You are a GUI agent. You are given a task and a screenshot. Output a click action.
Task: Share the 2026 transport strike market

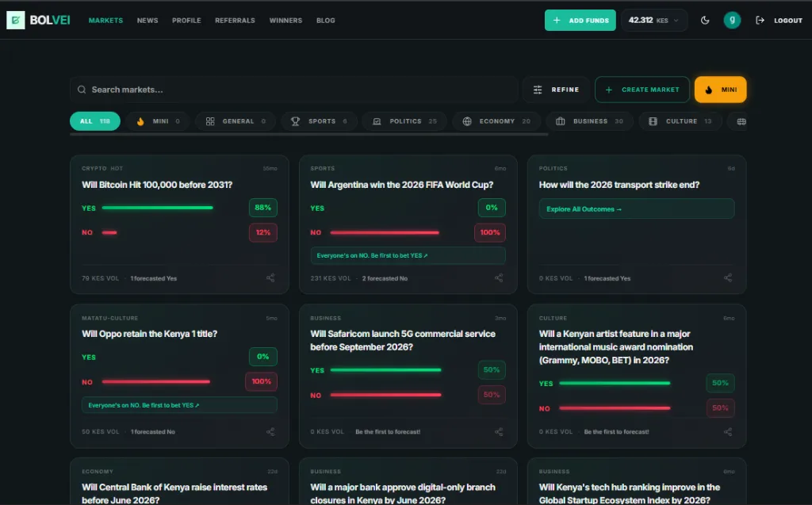tap(728, 278)
